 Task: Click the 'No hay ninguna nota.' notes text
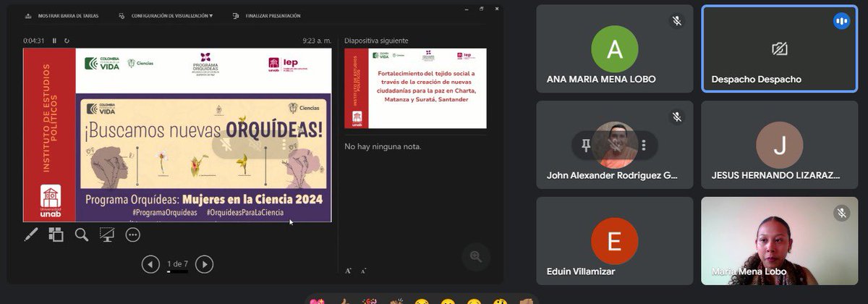(383, 146)
